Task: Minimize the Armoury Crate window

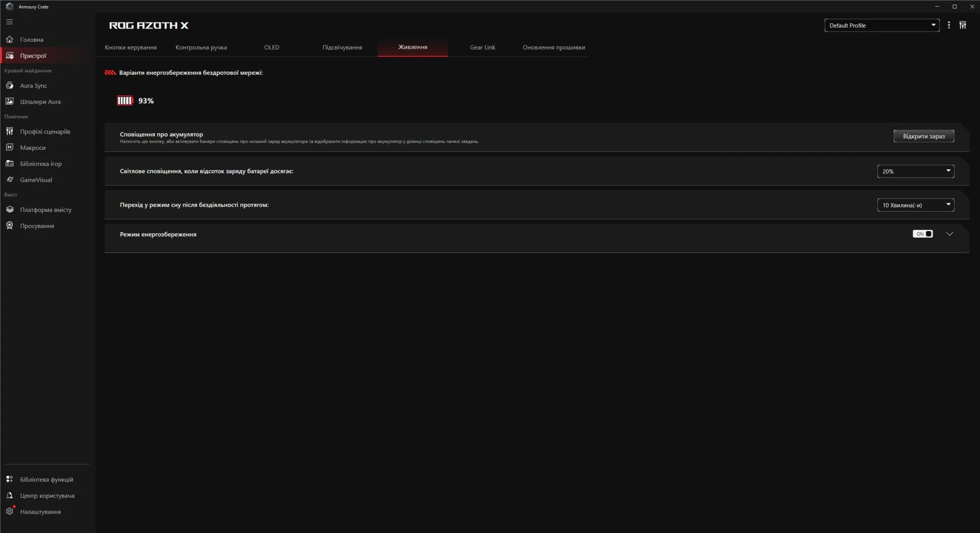Action: (x=937, y=7)
